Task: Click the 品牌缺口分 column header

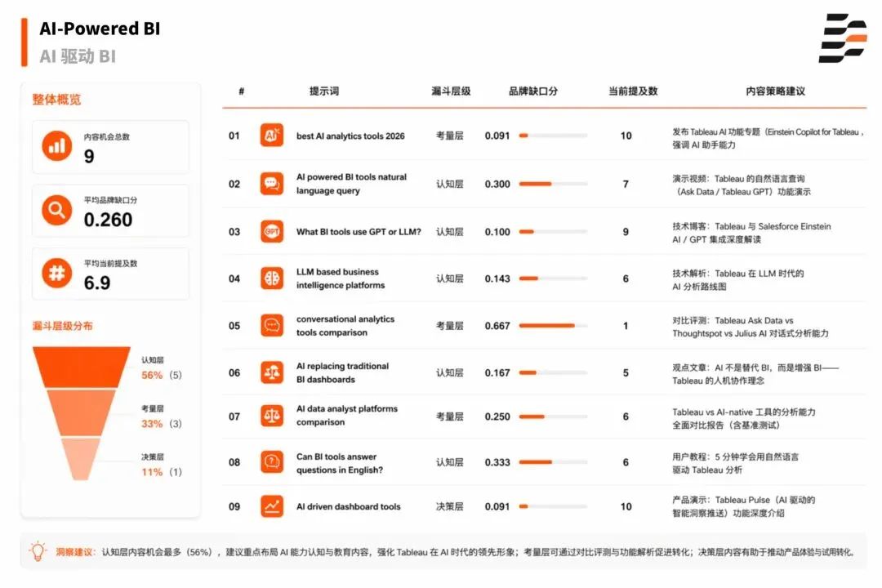Action: pos(532,91)
